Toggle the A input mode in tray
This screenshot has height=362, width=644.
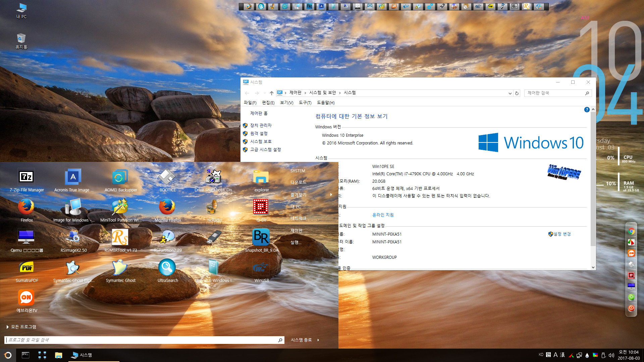(x=555, y=355)
